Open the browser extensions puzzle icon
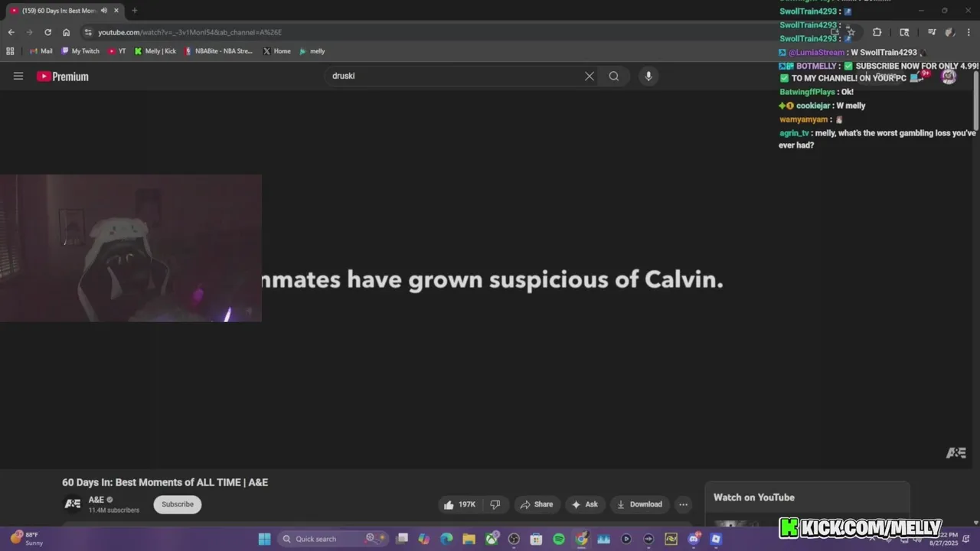The width and height of the screenshot is (980, 551). 877,32
